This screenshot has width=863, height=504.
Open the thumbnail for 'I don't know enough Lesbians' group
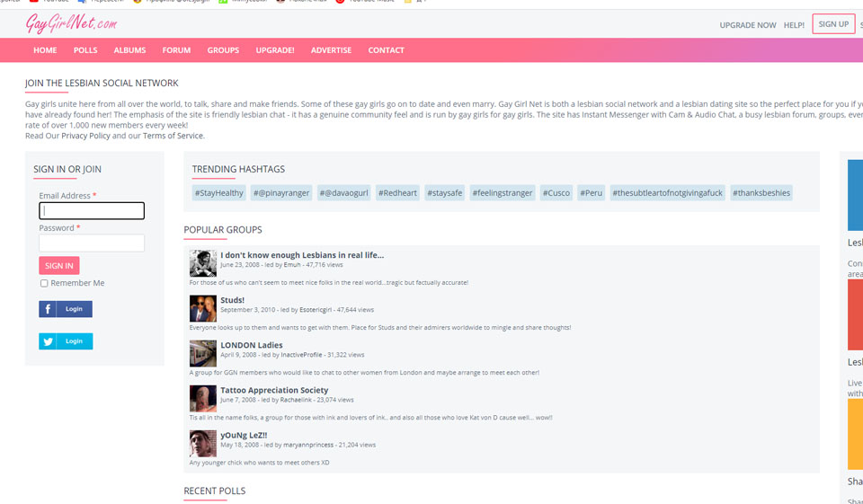point(203,263)
